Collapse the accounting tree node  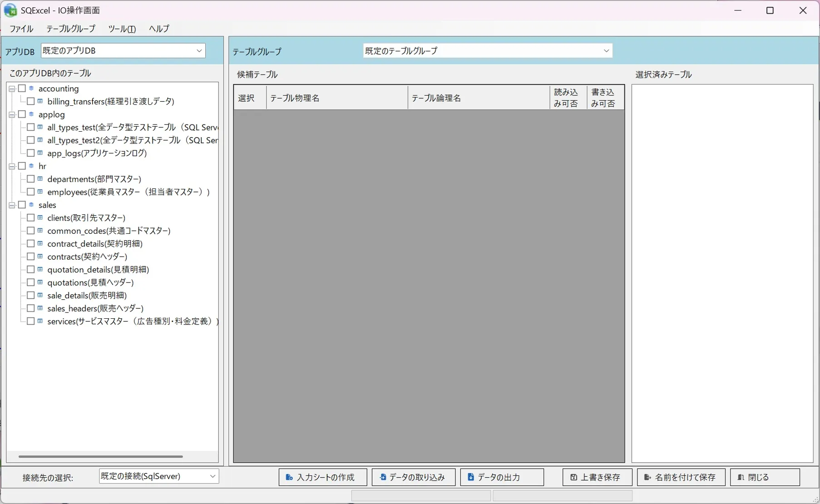12,89
